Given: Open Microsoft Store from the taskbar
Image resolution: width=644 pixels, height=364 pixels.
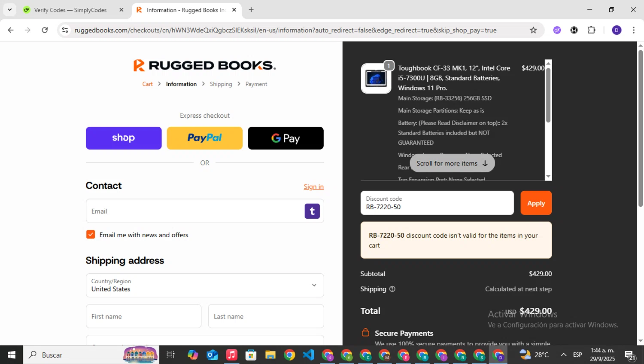Looking at the screenshot, I should 251,355.
